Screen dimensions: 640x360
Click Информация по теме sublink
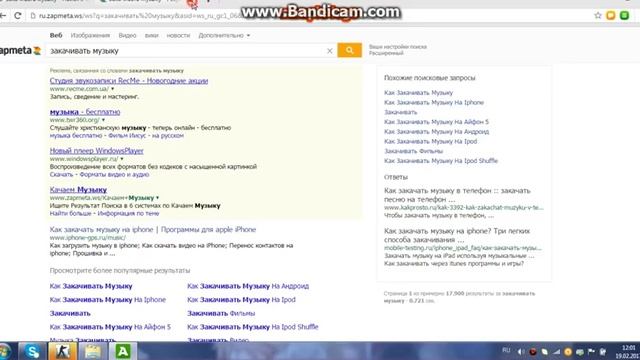point(128,213)
